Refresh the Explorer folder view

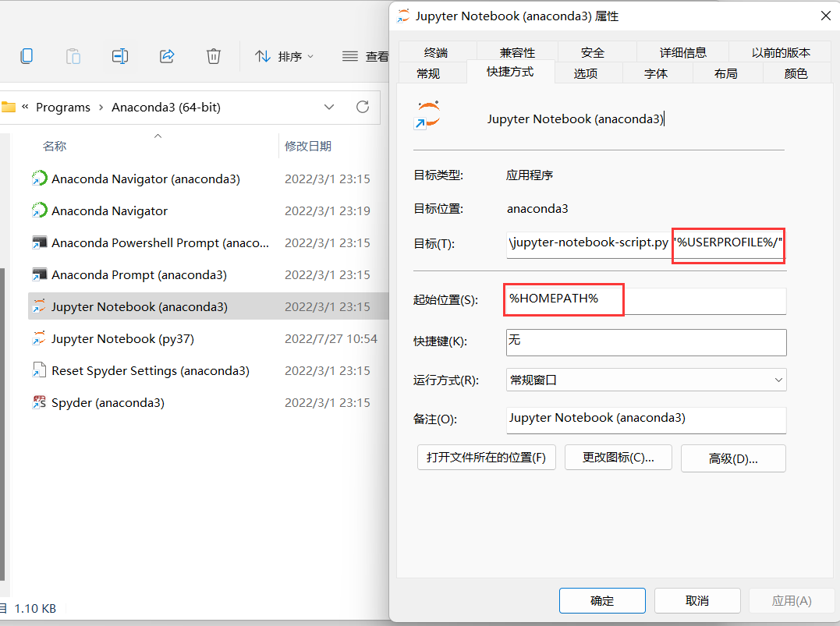[x=363, y=107]
